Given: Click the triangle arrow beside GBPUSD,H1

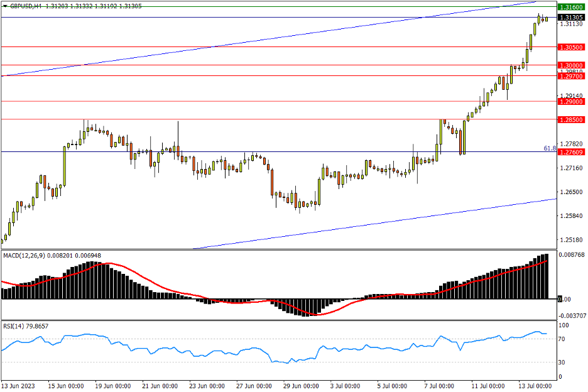Looking at the screenshot, I should (5, 5).
